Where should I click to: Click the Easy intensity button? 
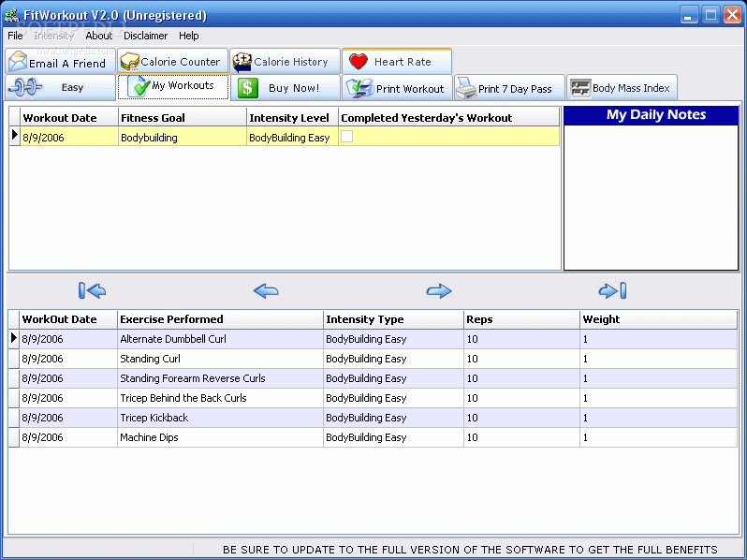click(61, 88)
